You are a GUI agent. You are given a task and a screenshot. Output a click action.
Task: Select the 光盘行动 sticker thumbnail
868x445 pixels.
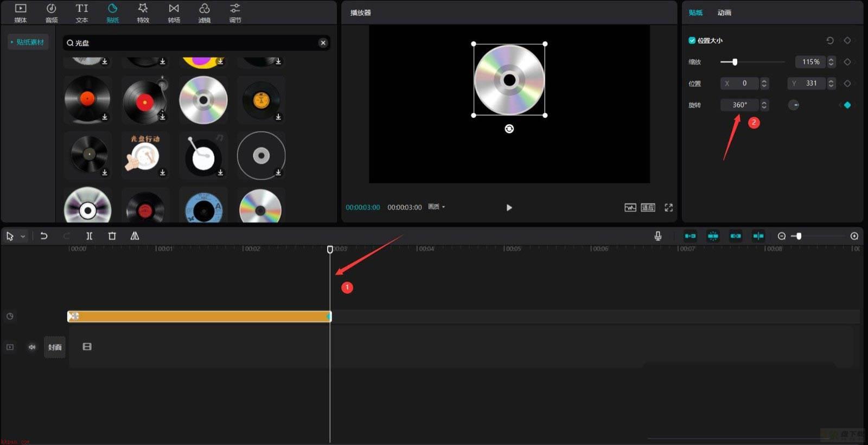coord(145,155)
